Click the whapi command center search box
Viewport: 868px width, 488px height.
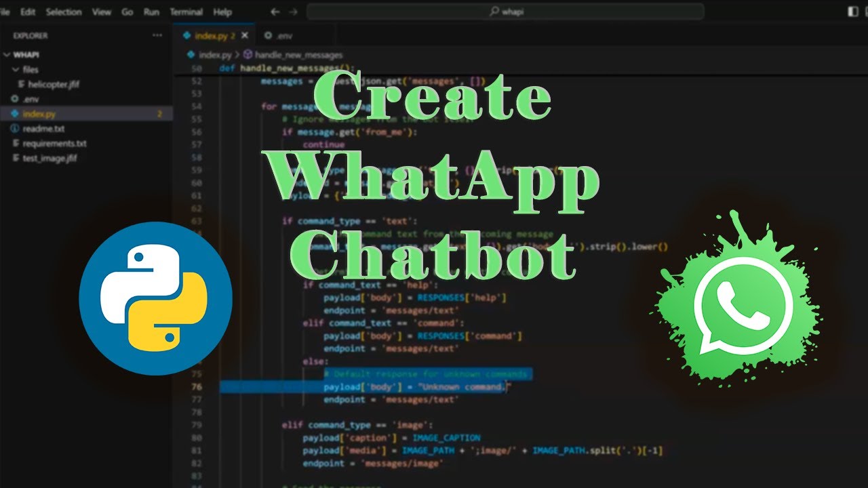[505, 12]
